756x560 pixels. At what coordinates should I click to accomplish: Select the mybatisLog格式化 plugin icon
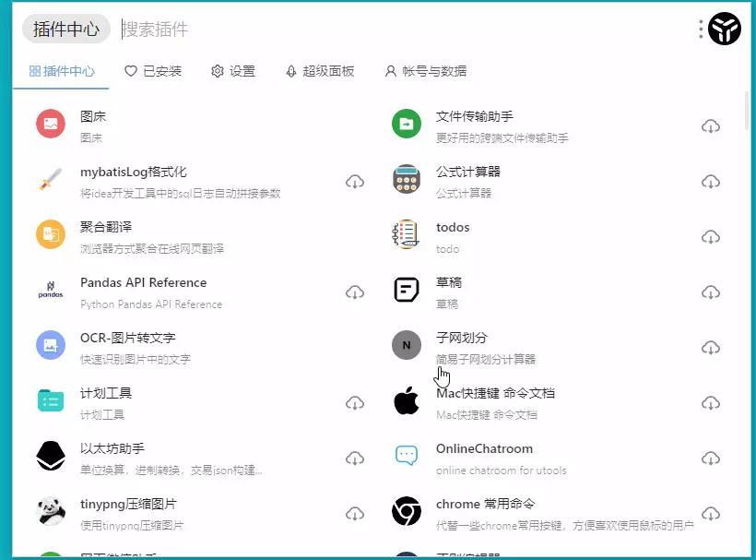coord(50,181)
